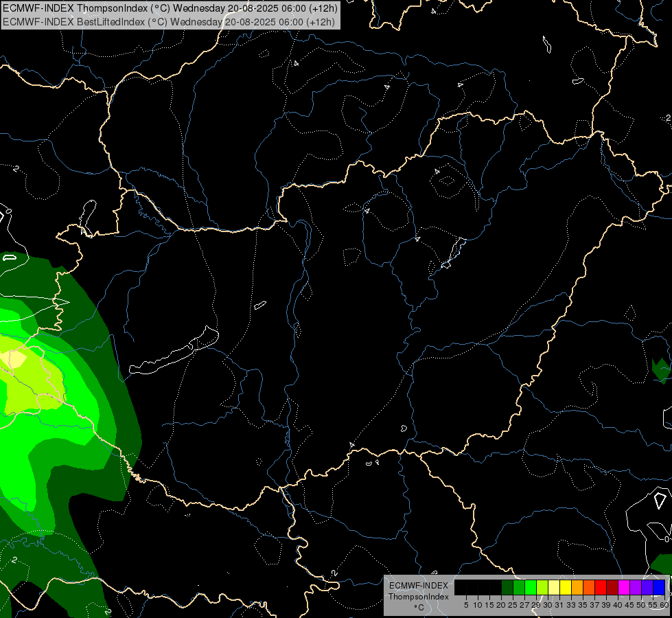
Task: Click the legend scale value 60
Action: 664,605
